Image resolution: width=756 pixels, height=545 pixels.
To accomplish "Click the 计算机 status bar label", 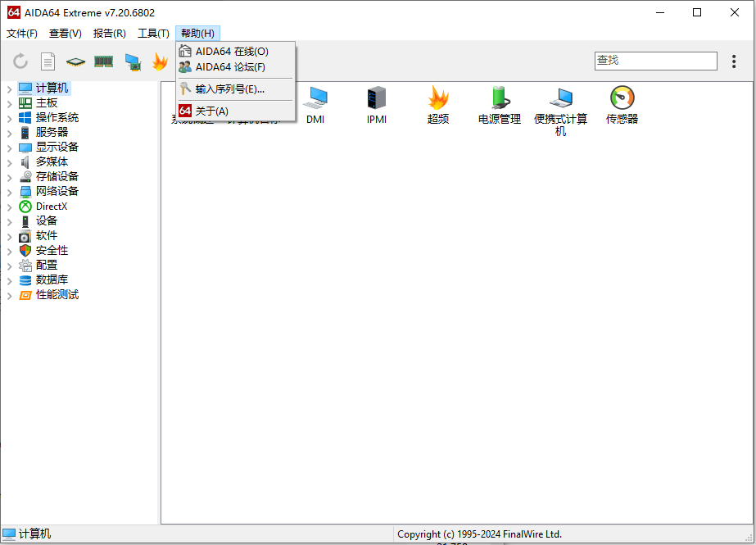I will click(x=34, y=534).
